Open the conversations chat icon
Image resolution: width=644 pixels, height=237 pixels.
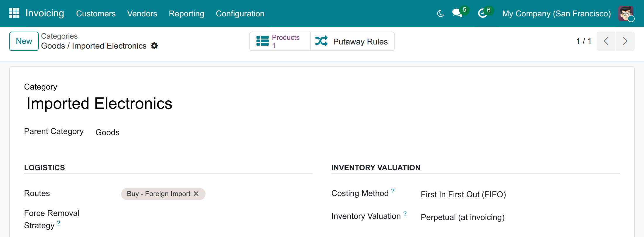pos(457,13)
